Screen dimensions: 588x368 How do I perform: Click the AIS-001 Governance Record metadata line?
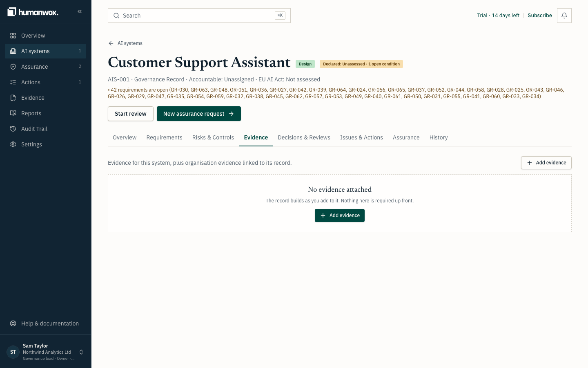pyautogui.click(x=214, y=80)
